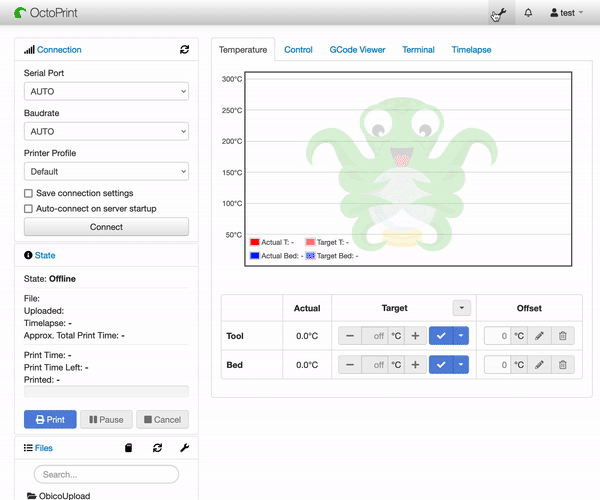Screen dimensions: 600x500
Task: Open Printer Profile dropdown
Action: pos(106,171)
